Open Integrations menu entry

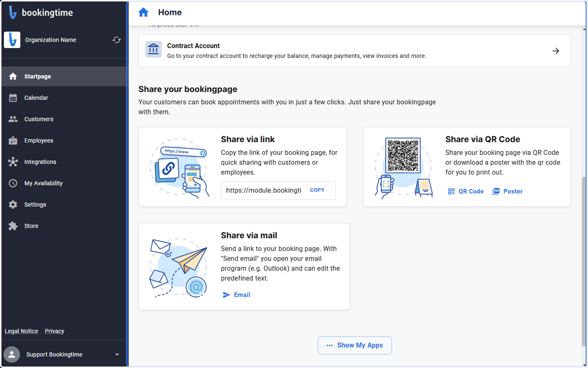64,162
